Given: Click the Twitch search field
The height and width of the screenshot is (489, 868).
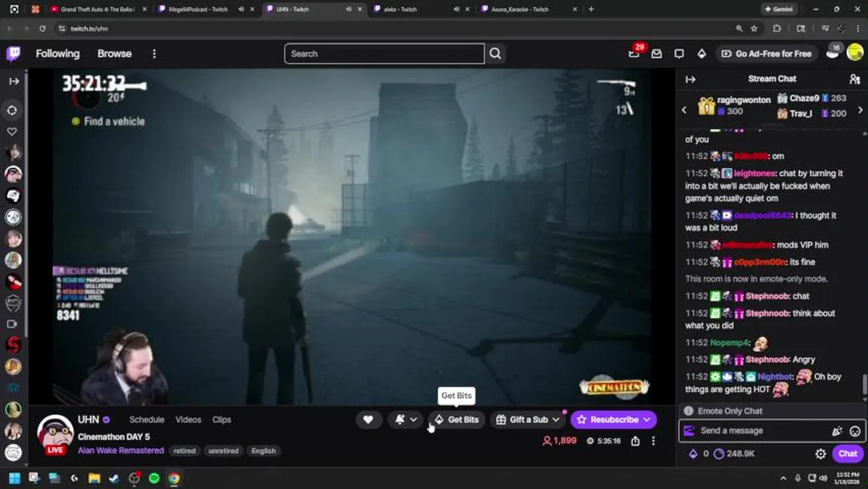Looking at the screenshot, I should 384,54.
